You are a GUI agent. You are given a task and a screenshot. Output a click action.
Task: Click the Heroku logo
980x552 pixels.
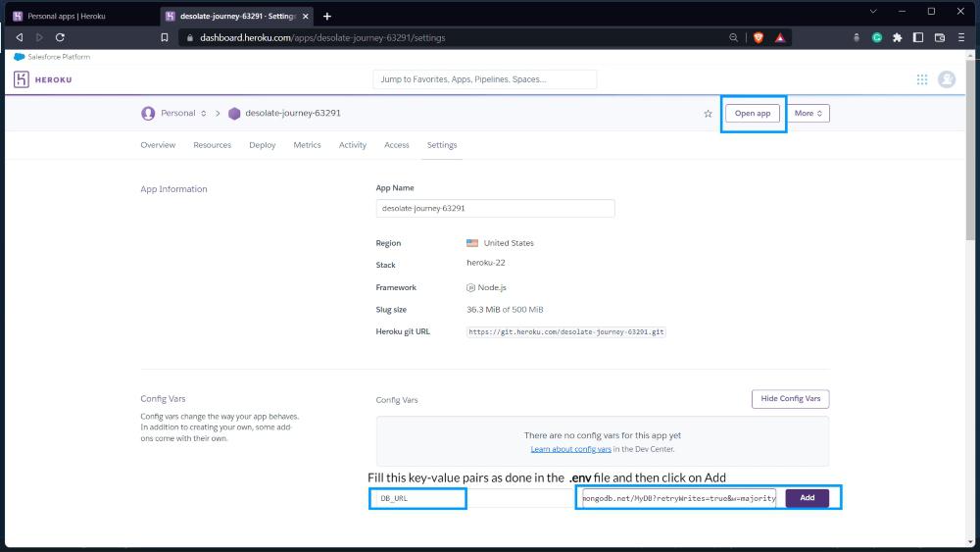pyautogui.click(x=43, y=79)
